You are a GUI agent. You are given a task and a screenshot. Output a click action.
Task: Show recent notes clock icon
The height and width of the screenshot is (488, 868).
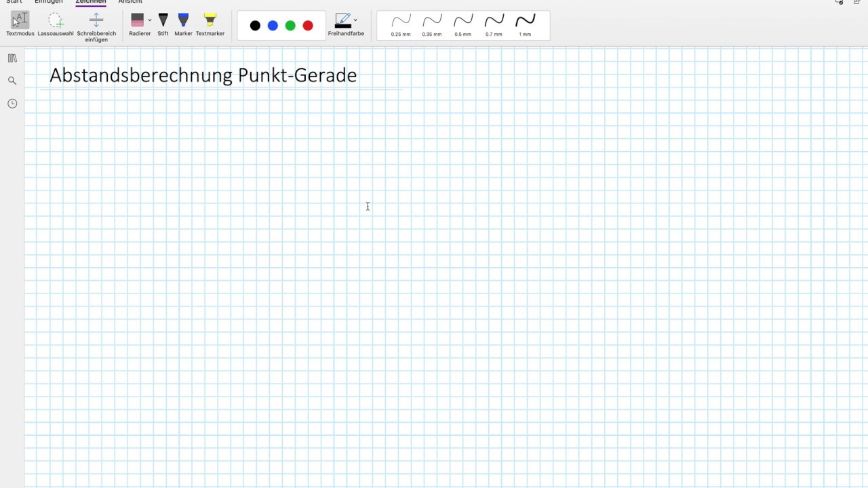pos(12,104)
